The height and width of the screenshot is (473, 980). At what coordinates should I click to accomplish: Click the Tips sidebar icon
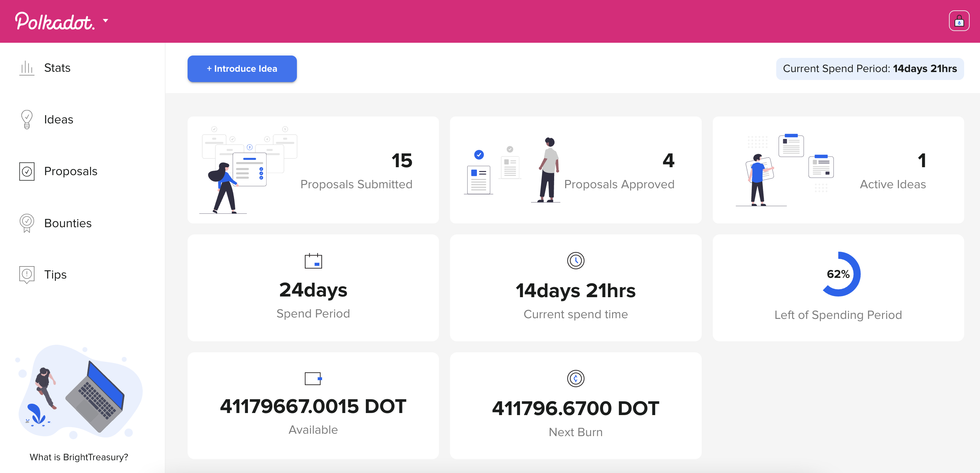pyautogui.click(x=26, y=274)
